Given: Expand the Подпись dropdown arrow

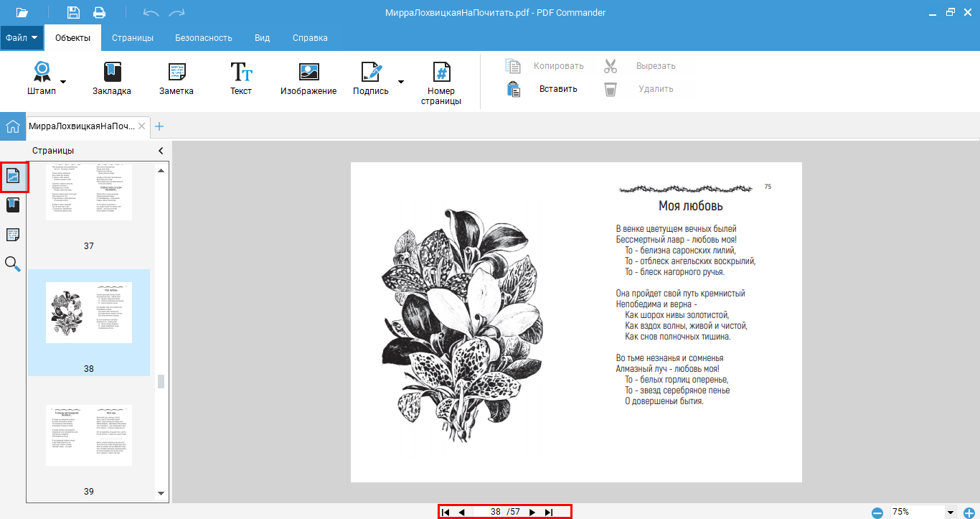Looking at the screenshot, I should 400,81.
